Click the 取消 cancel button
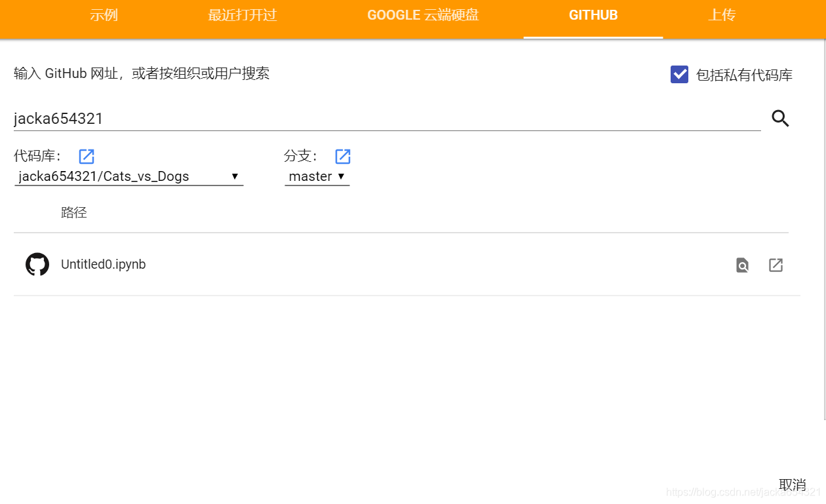Image resolution: width=826 pixels, height=504 pixels. point(792,485)
